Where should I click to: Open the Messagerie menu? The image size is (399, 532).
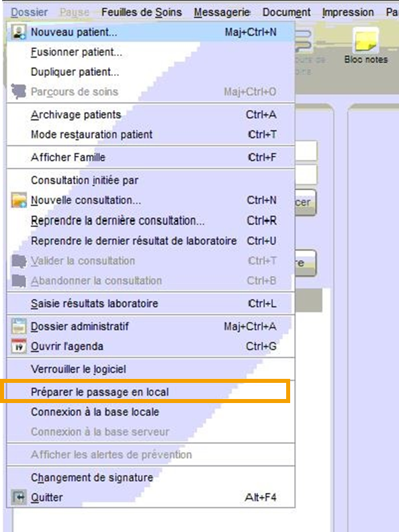click(x=222, y=12)
